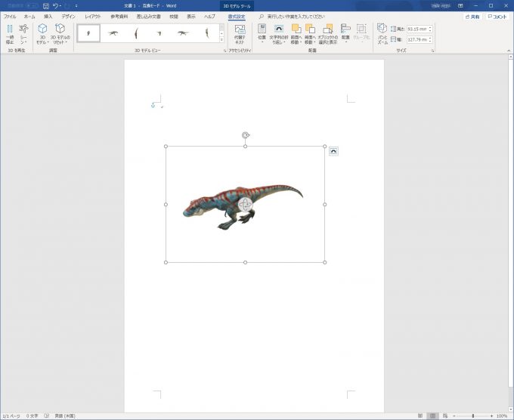The image size is (514, 420).
Task: Expand the 3D model views gallery (more arrow)
Action: 222,39
